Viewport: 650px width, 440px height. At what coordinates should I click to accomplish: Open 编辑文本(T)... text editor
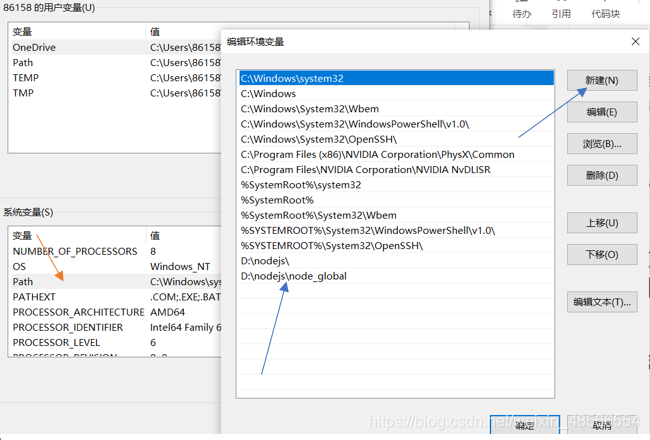coord(602,302)
